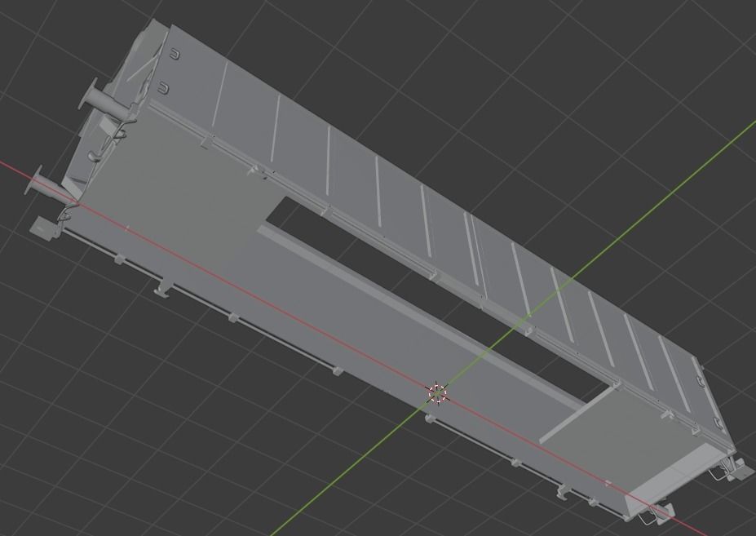Click the 3D cursor at the origin

point(438,393)
